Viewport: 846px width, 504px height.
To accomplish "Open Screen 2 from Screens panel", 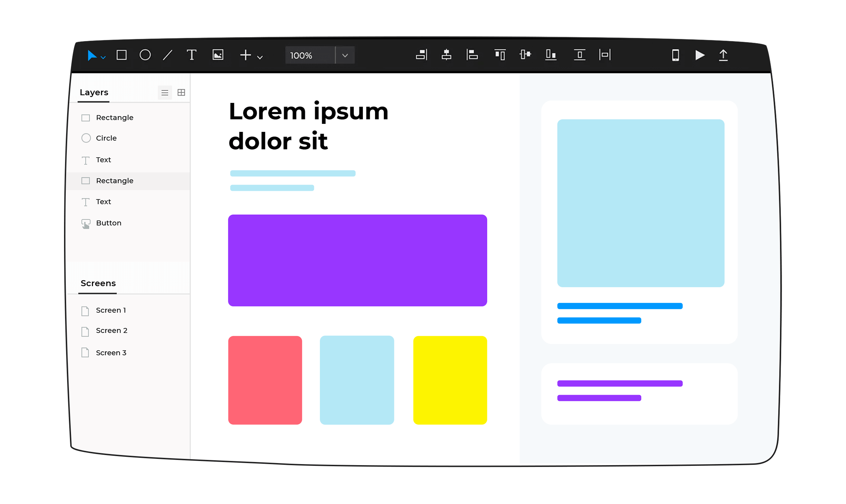I will coord(112,331).
